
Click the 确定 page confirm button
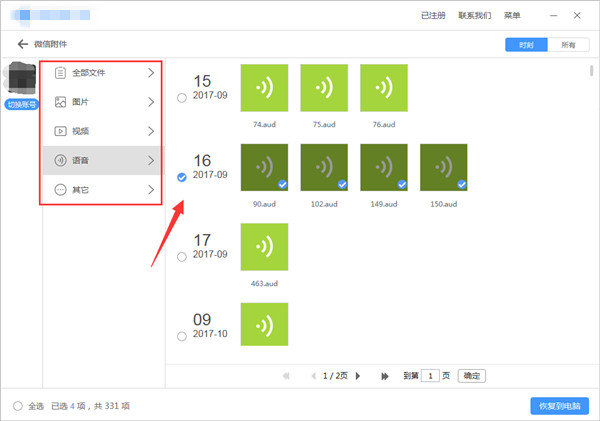(x=471, y=376)
